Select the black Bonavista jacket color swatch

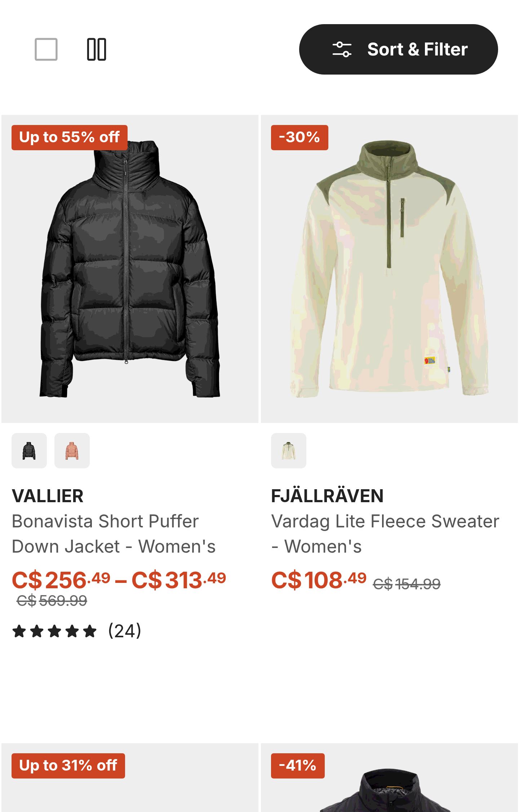(29, 451)
